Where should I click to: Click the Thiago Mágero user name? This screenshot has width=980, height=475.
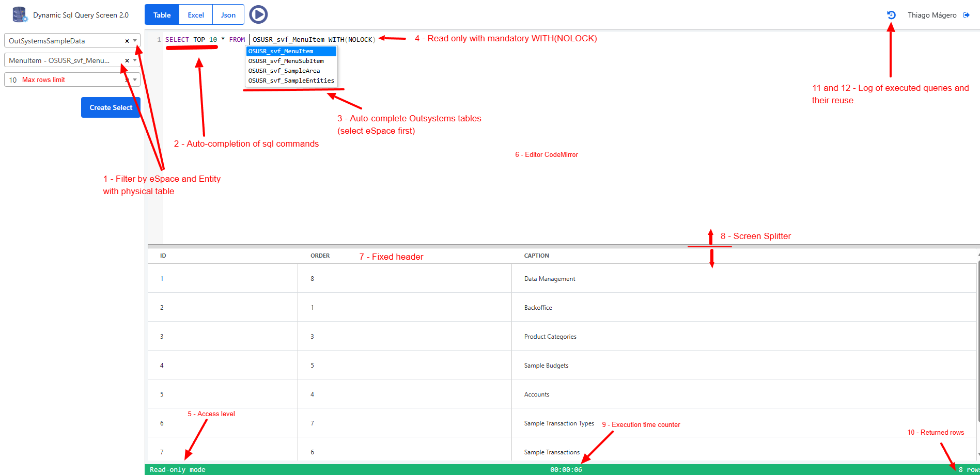[932, 15]
